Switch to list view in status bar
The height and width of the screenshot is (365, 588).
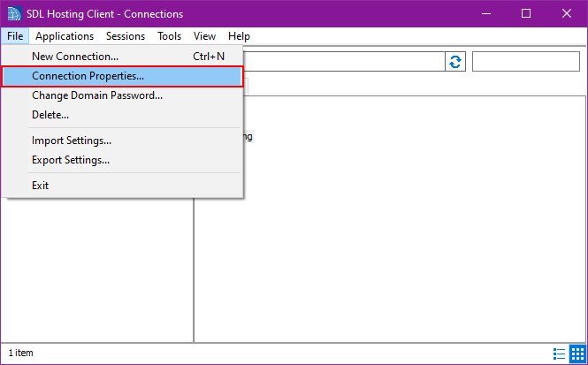tap(560, 354)
